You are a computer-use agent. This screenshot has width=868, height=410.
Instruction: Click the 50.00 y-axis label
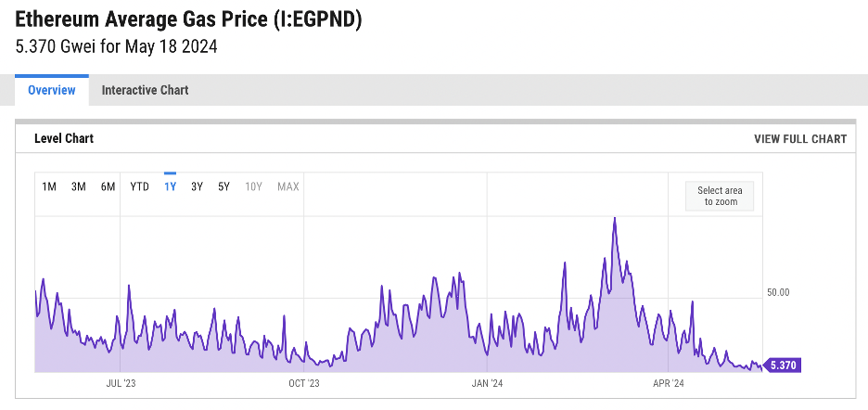pos(778,292)
